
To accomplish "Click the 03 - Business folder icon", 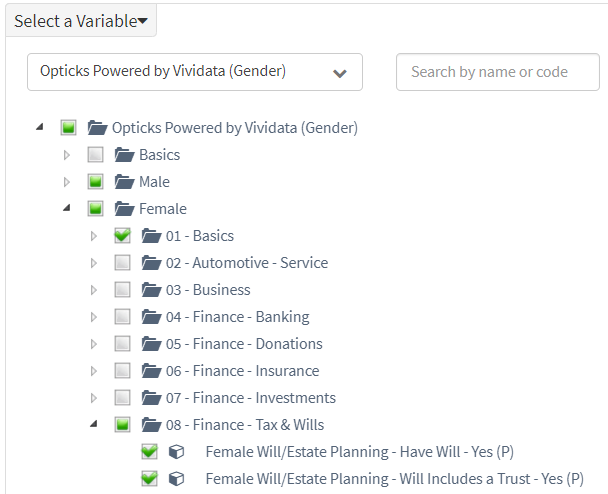I will tap(151, 290).
